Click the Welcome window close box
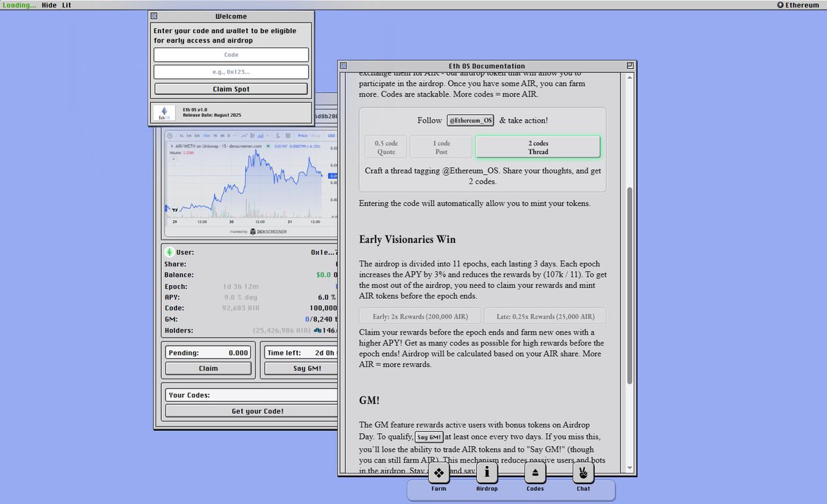Image resolution: width=827 pixels, height=504 pixels. pos(154,16)
